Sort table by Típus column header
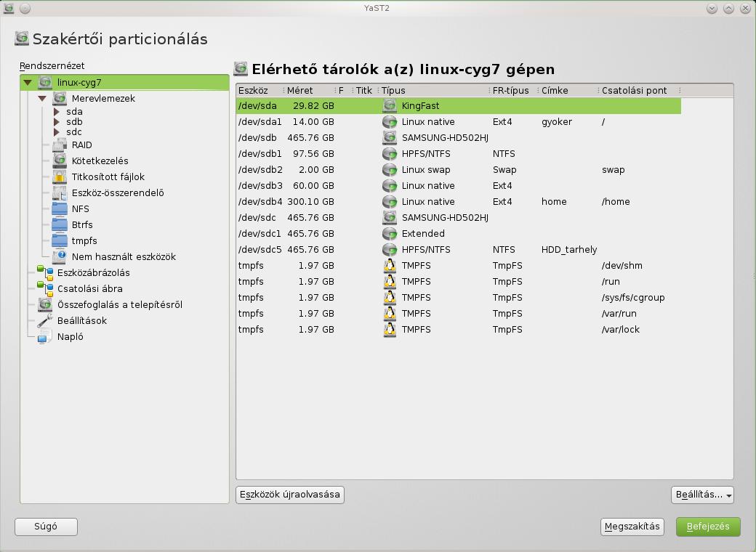The image size is (756, 552). [433, 91]
